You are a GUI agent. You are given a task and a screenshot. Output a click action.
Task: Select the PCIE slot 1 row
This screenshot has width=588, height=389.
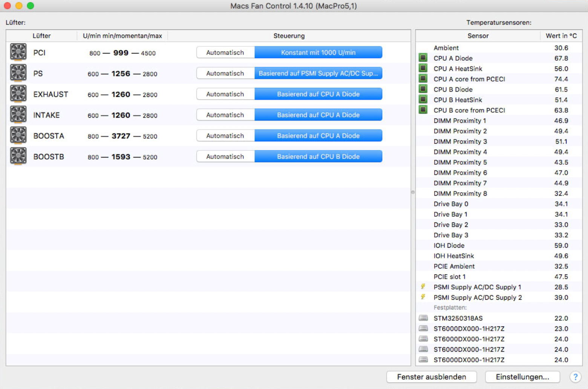click(x=499, y=276)
